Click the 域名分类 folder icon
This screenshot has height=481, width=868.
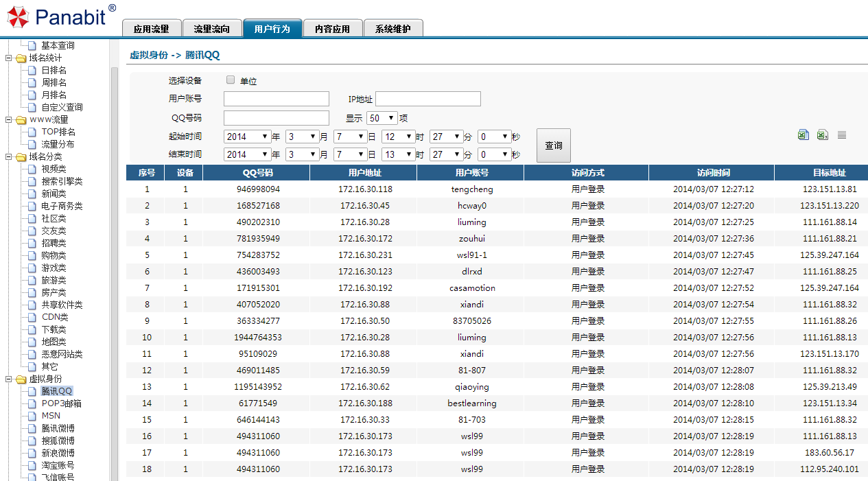(x=21, y=157)
